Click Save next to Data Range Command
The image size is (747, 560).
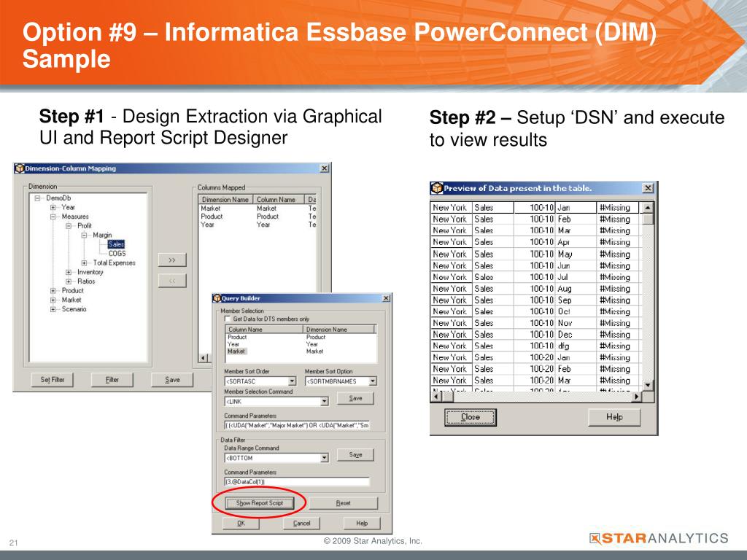pyautogui.click(x=355, y=455)
